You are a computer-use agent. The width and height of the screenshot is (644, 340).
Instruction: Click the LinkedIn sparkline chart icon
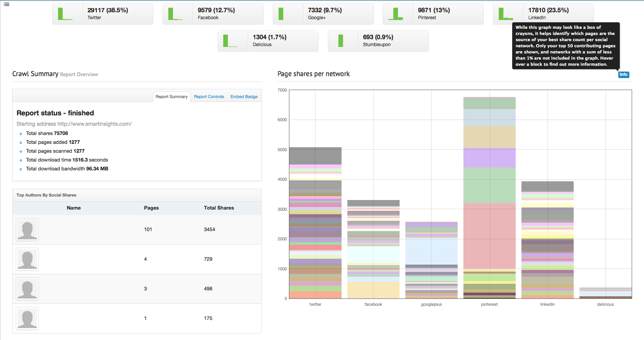(506, 14)
